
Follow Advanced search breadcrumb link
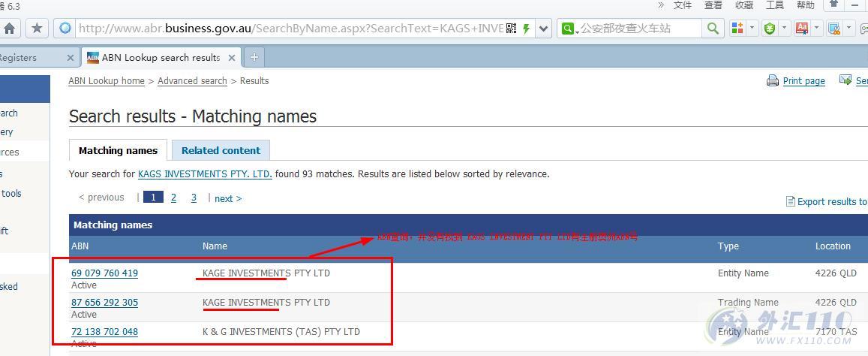click(192, 81)
